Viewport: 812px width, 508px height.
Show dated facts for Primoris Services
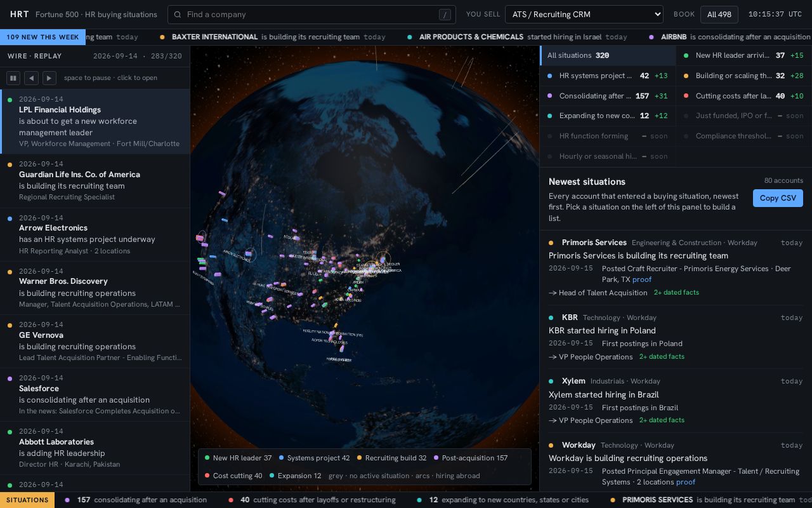click(676, 293)
